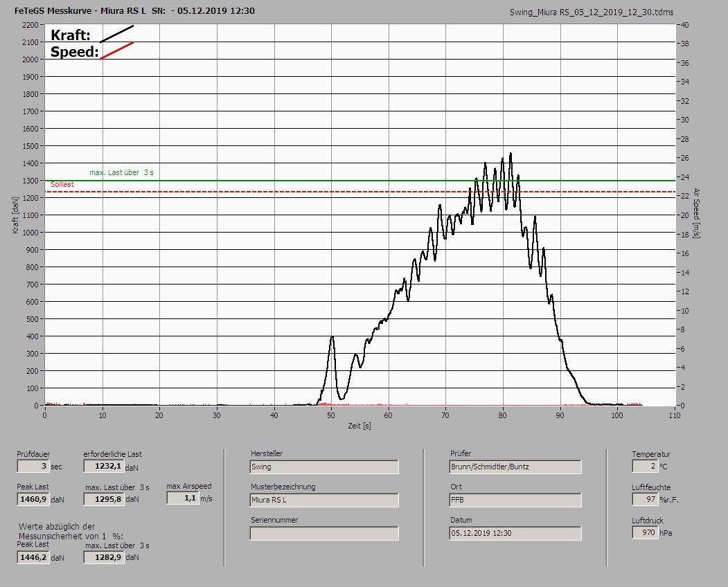Click the Speed legend label

click(74, 51)
